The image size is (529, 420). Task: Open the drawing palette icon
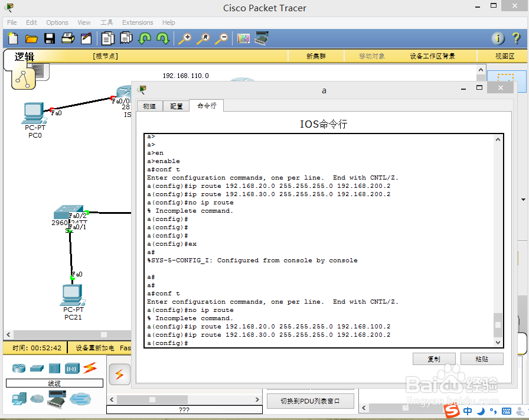click(x=243, y=38)
